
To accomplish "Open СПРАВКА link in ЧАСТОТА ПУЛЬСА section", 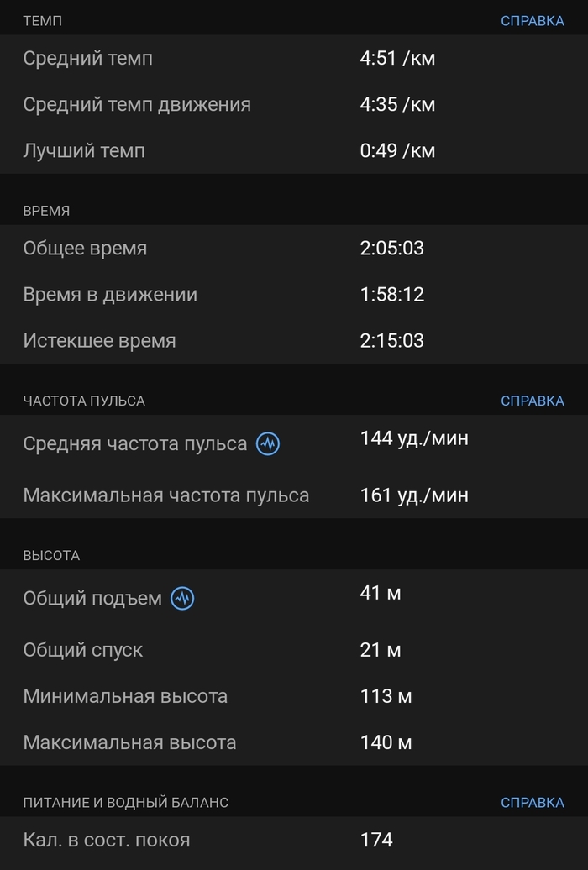I will [x=532, y=401].
